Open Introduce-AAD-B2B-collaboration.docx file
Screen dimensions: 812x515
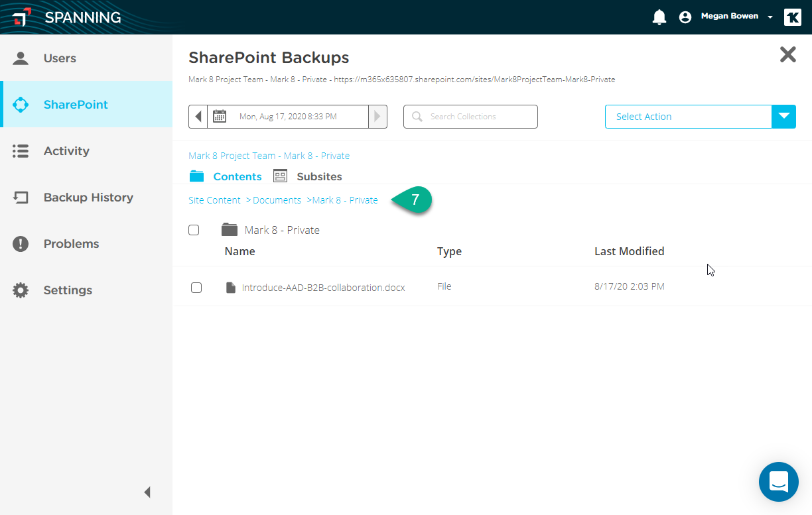click(323, 288)
